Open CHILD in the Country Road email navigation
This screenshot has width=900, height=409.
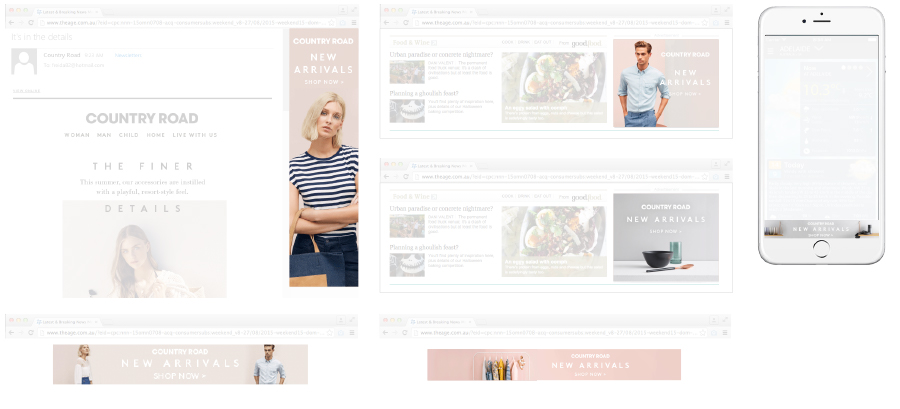(129, 135)
